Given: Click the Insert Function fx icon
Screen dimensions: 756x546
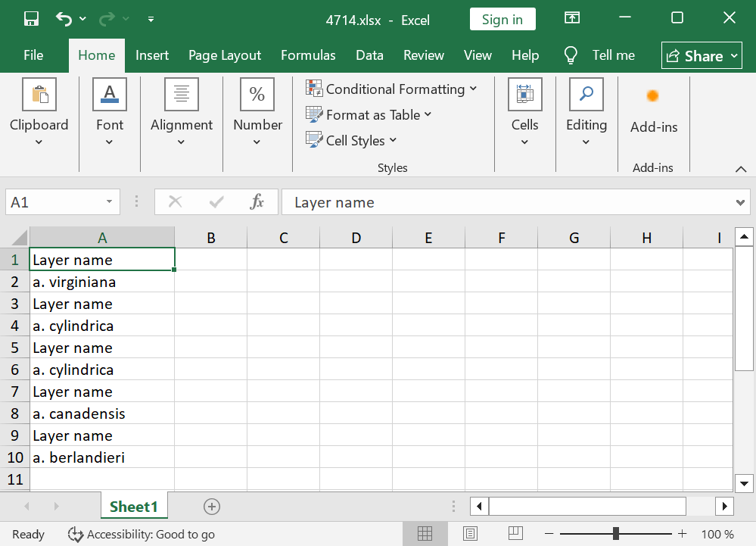Looking at the screenshot, I should click(x=257, y=202).
